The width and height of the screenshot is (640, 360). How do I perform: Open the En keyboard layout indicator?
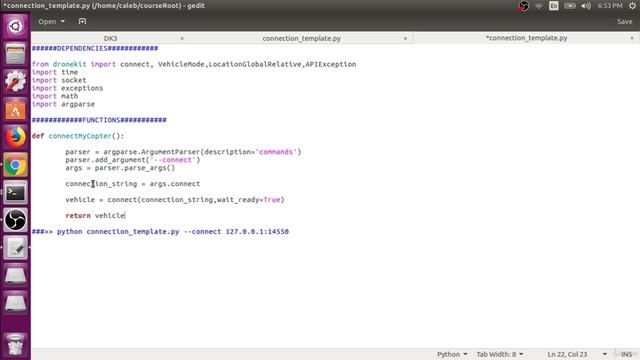554,6
